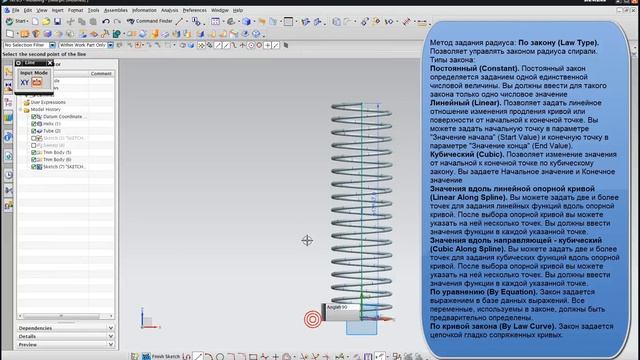Toggle the Sweep (4) checkbox
This screenshot has height=360, width=640.
pos(34,145)
